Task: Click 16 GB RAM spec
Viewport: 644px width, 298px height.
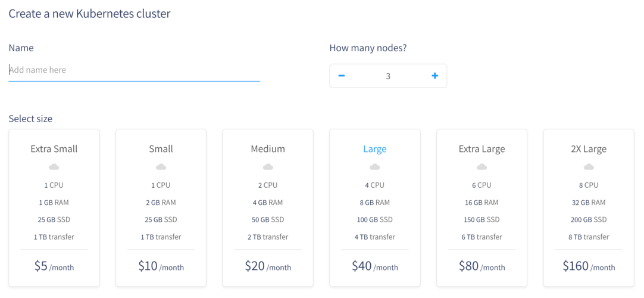Action: (482, 202)
